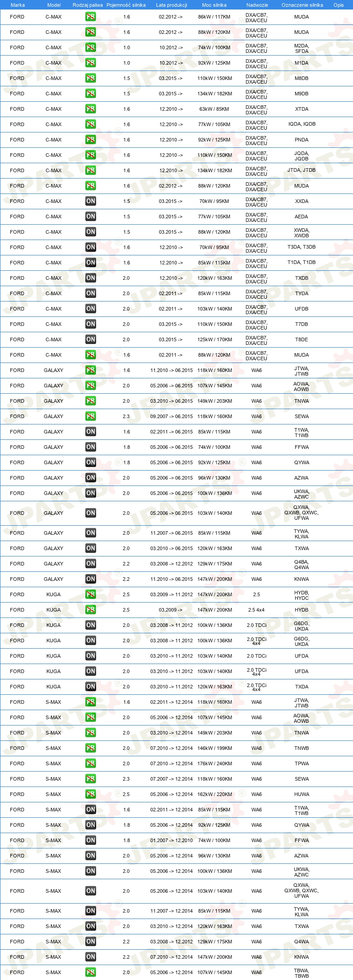Image resolution: width=353 pixels, height=980 pixels.
Task: Click the Nadwozie column header
Action: point(257,5)
